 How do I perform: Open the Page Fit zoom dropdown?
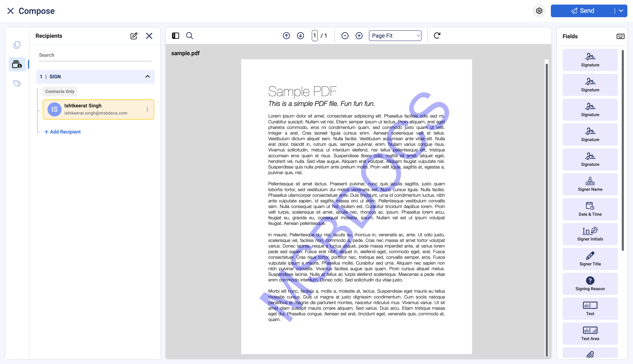coord(395,36)
